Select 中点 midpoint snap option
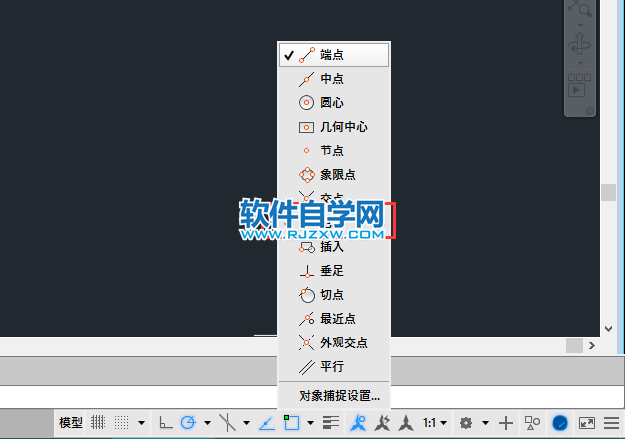The image size is (625, 439). (334, 79)
